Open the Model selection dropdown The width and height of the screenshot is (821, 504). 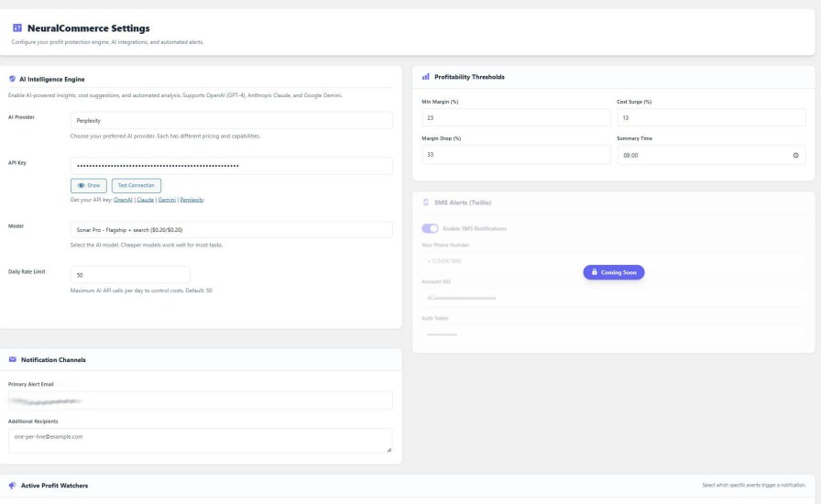[232, 229]
